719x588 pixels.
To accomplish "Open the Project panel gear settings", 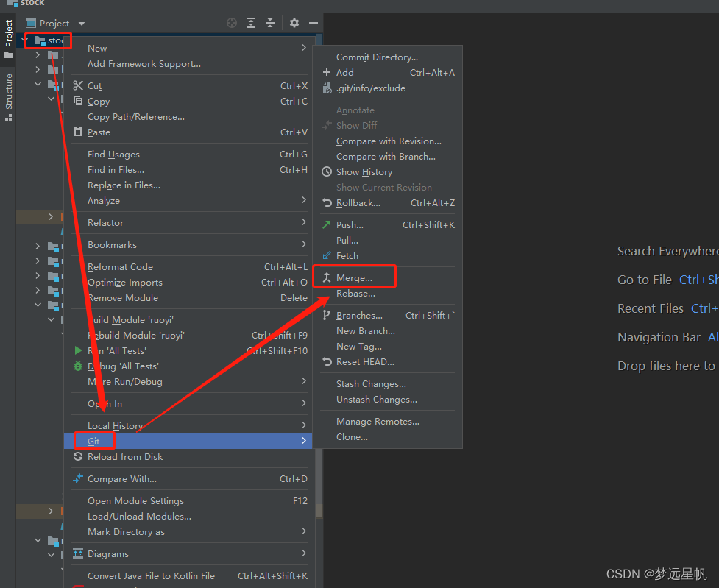I will [294, 23].
